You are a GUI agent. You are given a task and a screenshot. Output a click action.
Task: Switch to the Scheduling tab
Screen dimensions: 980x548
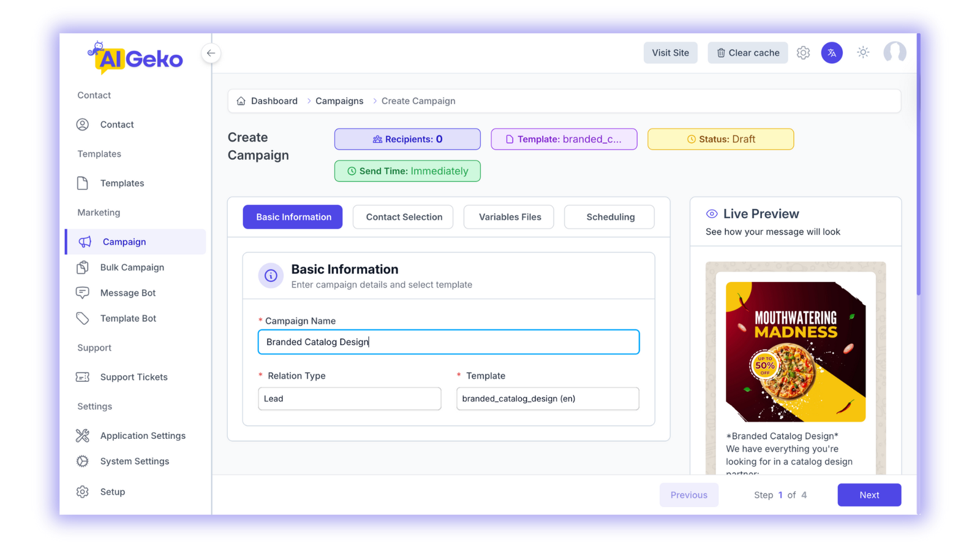coord(609,217)
